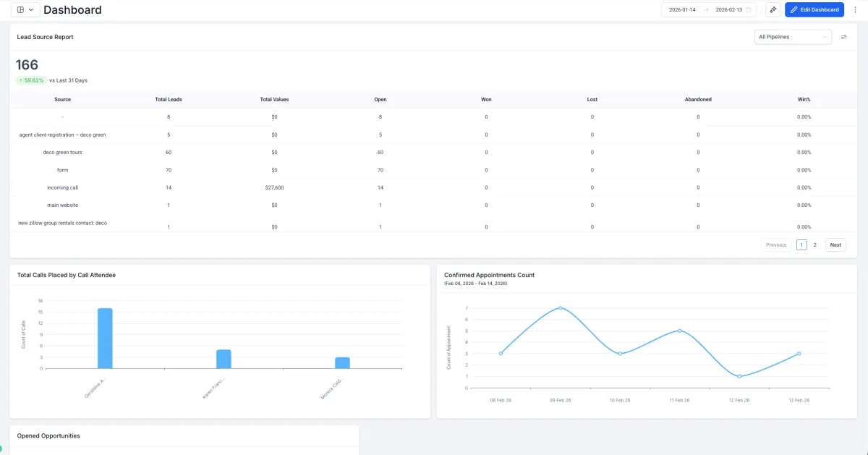Click the green icon at bottom-left corner
Viewport: 868px width, 455px height.
[1, 449]
